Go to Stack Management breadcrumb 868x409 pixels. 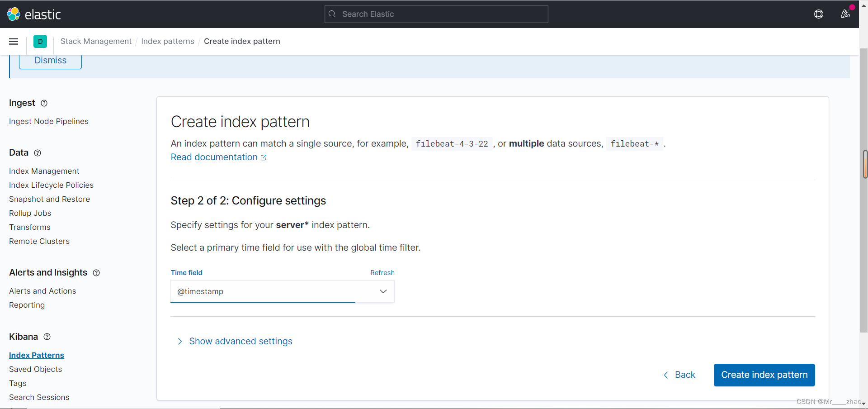[x=96, y=41]
